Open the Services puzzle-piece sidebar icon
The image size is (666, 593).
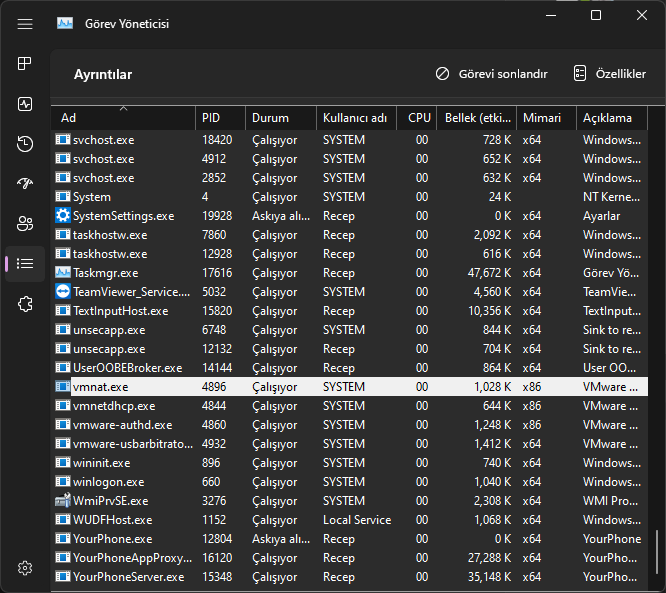coord(25,304)
